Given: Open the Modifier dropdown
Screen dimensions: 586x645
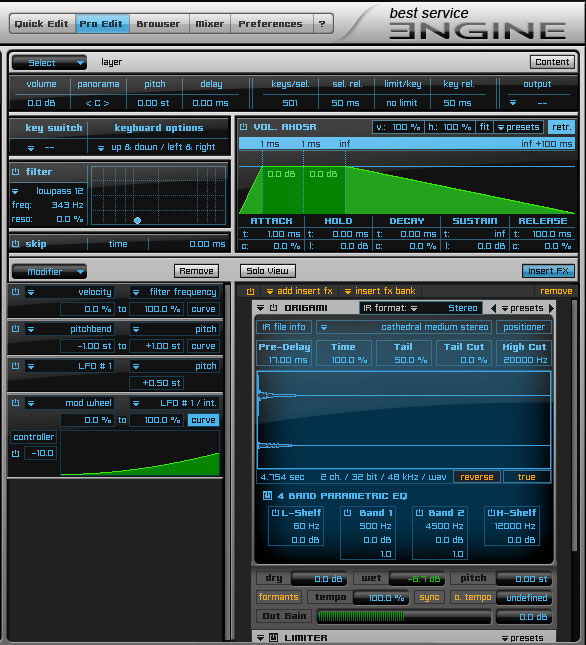Looking at the screenshot, I should coord(49,271).
